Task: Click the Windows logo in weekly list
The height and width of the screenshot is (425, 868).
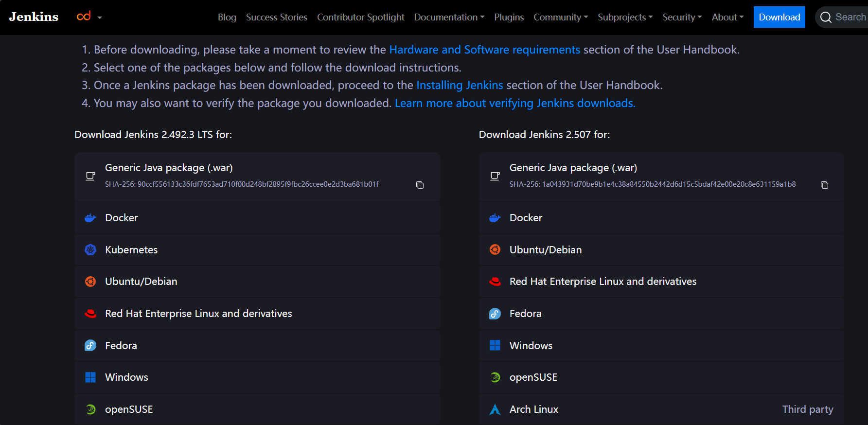Action: (495, 346)
